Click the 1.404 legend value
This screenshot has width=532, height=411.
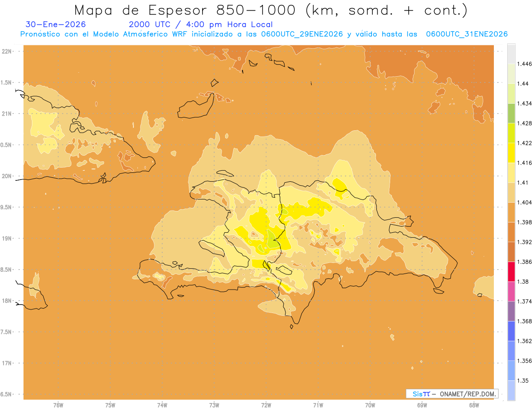pyautogui.click(x=524, y=202)
